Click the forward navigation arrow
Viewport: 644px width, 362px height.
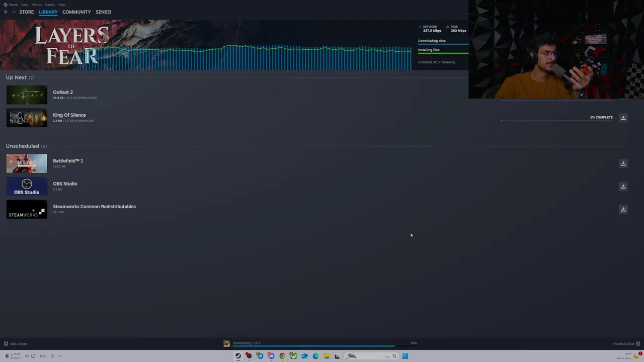tap(14, 12)
